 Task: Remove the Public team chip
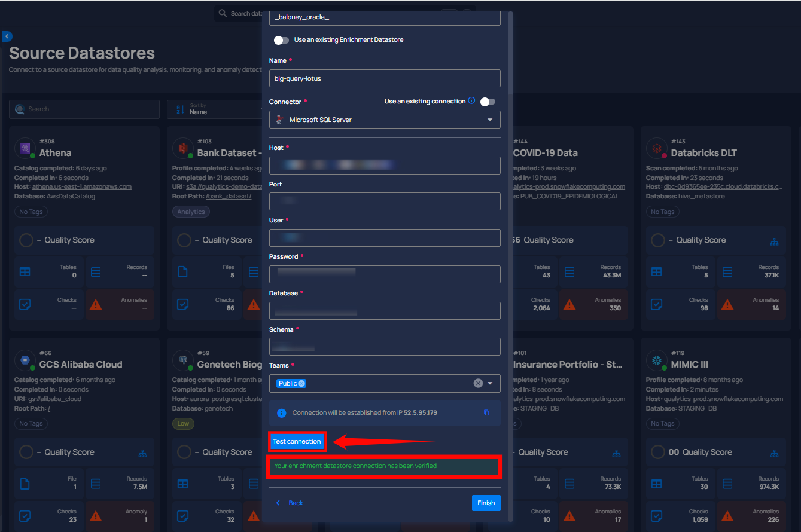coord(301,383)
